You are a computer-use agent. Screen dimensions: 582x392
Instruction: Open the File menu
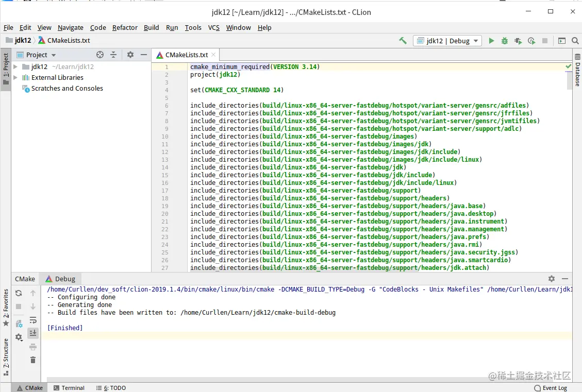pyautogui.click(x=8, y=27)
